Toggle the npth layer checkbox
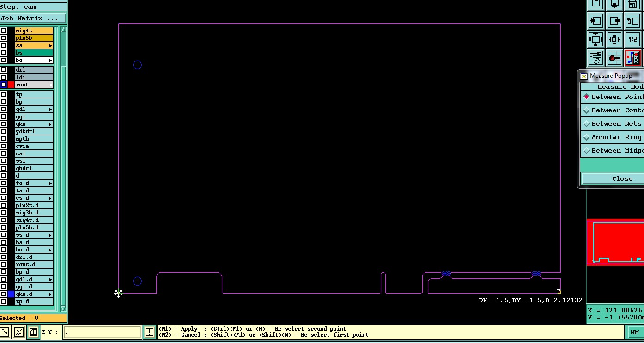 4,139
